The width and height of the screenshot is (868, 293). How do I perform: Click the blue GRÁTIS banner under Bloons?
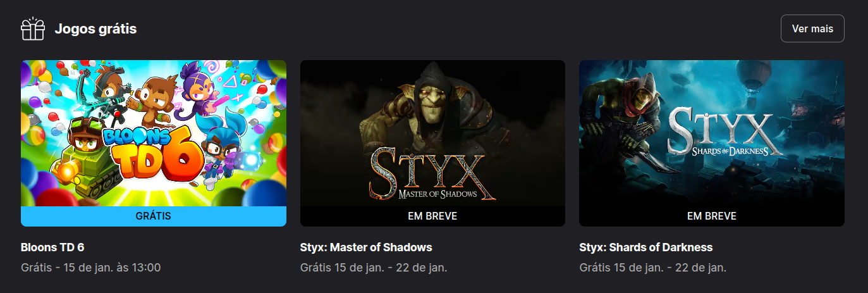[154, 216]
